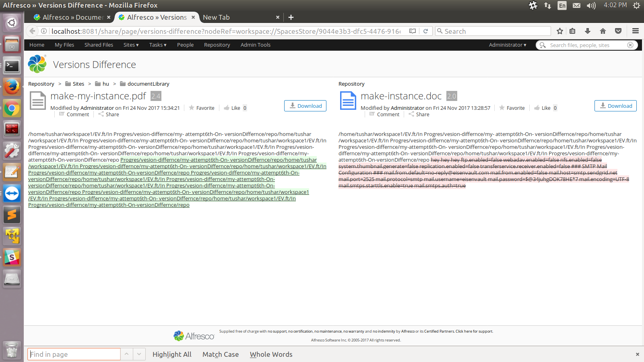
Task: Share make-my-instance.pdf
Action: (108, 114)
